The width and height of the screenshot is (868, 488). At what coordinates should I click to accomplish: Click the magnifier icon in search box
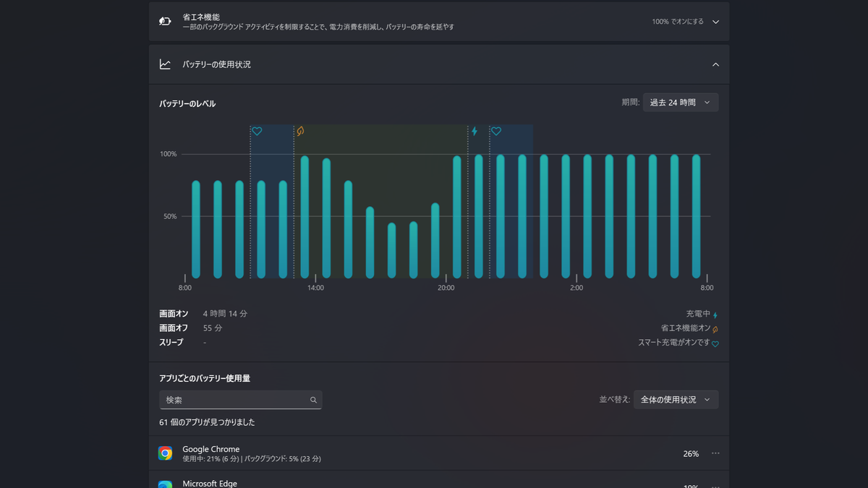[313, 400]
